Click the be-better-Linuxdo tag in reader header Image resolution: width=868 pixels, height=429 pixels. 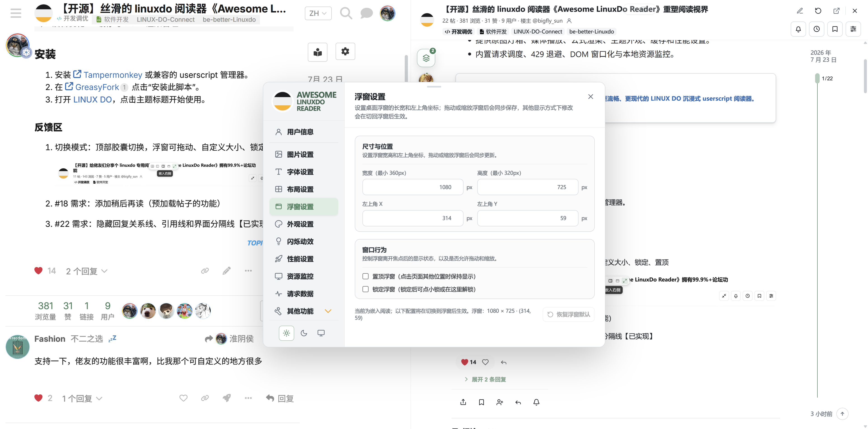click(x=591, y=32)
